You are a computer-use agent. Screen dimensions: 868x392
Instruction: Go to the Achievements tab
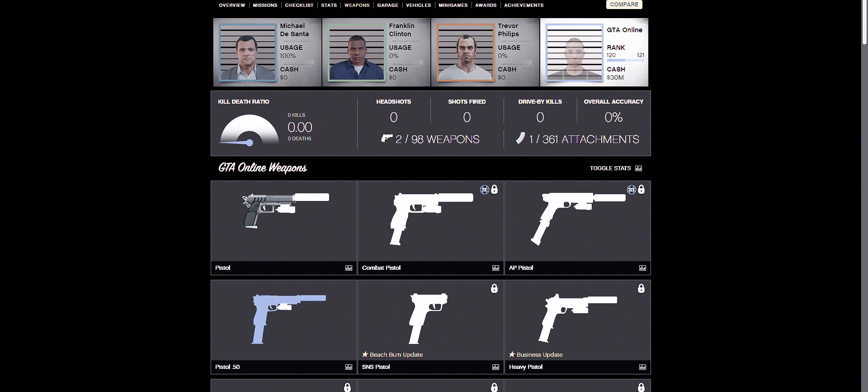[x=524, y=5]
